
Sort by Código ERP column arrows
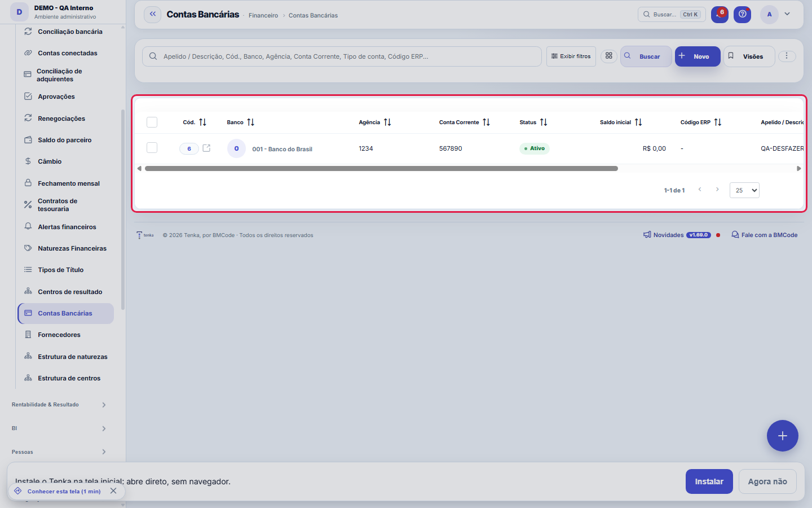click(x=718, y=122)
